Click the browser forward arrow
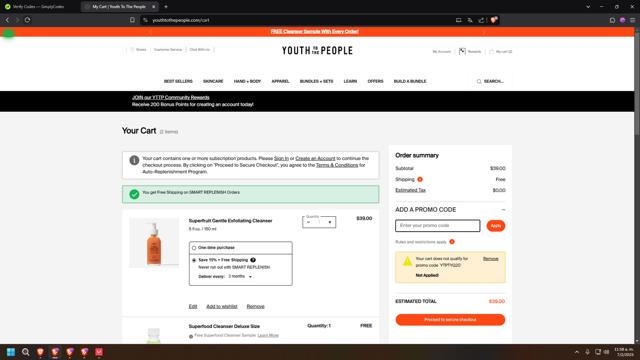Viewport: 640px width, 360px height. click(x=17, y=20)
